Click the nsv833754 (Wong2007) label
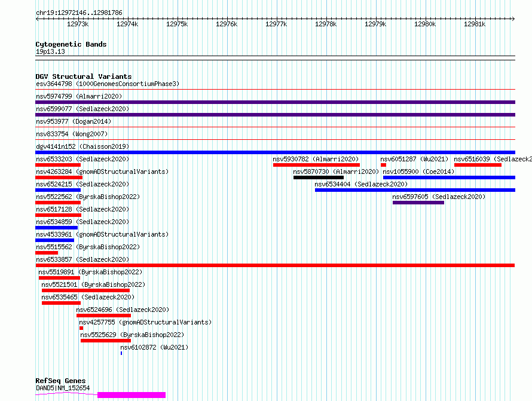The image size is (532, 401). click(72, 134)
